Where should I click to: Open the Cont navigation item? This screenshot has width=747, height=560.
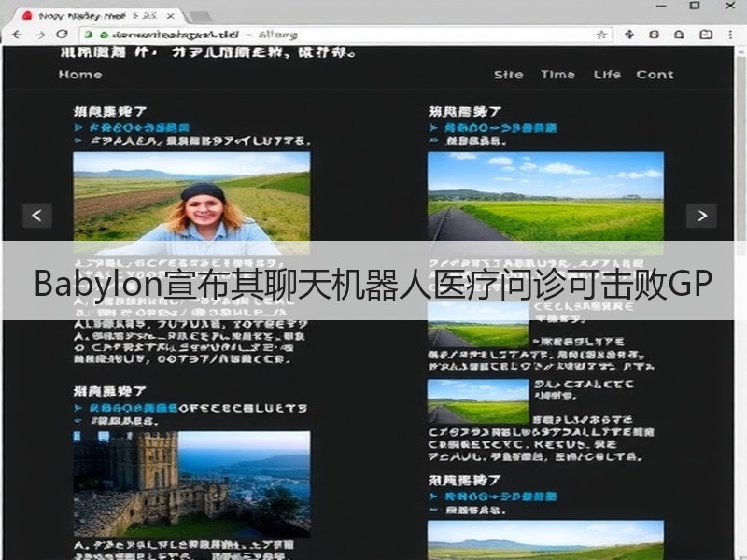pos(655,75)
